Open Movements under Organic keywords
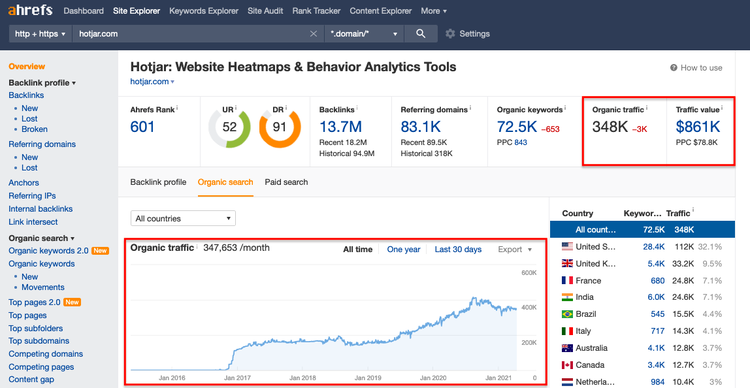This screenshot has height=388, width=750. (x=43, y=287)
